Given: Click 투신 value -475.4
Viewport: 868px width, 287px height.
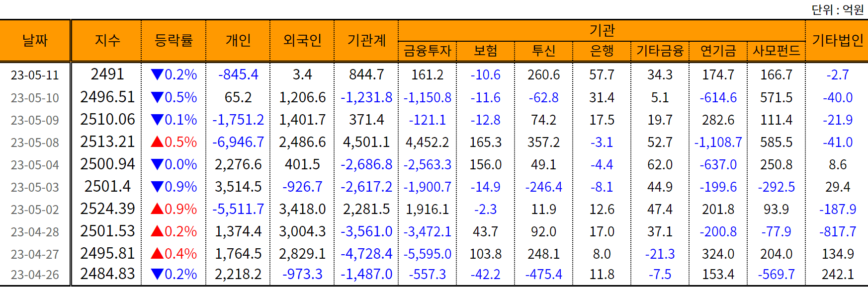Looking at the screenshot, I should click(x=544, y=274).
